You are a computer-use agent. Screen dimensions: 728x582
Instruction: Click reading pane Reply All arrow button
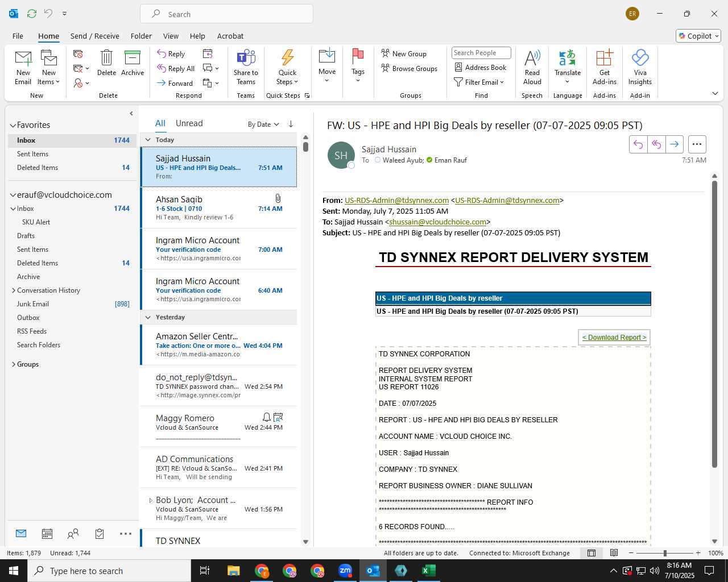pyautogui.click(x=656, y=144)
